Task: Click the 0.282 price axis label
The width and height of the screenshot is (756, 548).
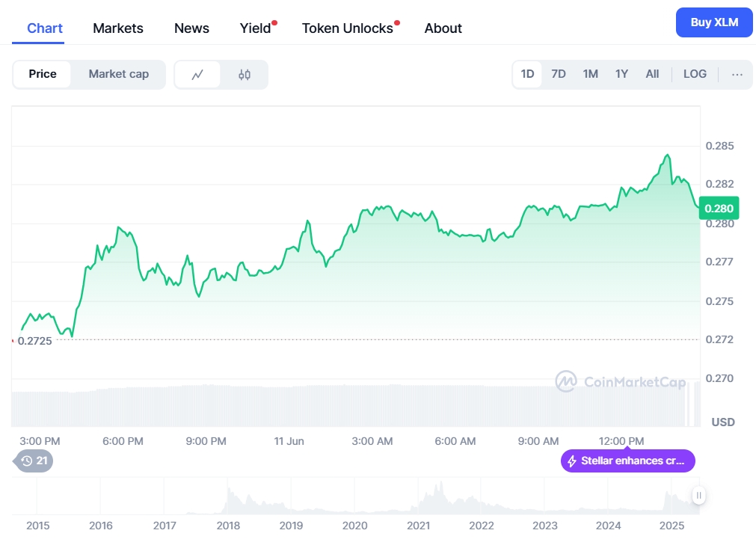Action: click(x=720, y=184)
